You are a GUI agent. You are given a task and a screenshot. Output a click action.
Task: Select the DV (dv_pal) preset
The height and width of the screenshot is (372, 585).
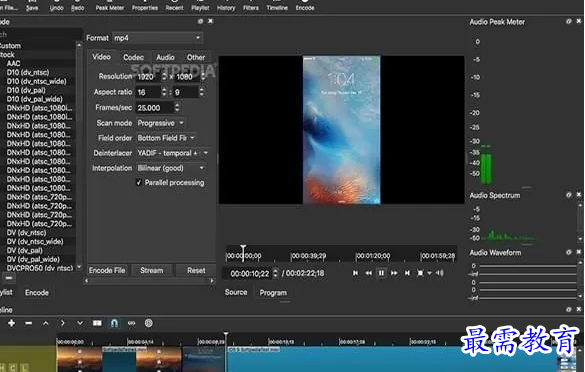(x=25, y=250)
